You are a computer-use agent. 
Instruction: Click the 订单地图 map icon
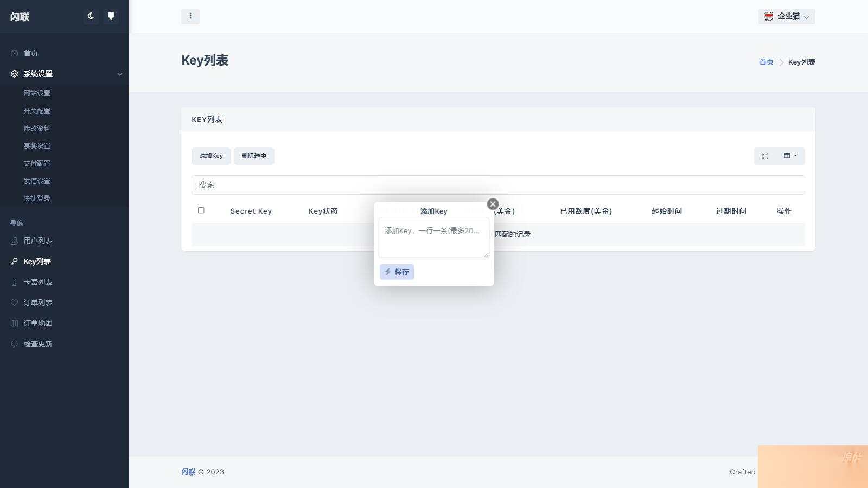tap(15, 323)
